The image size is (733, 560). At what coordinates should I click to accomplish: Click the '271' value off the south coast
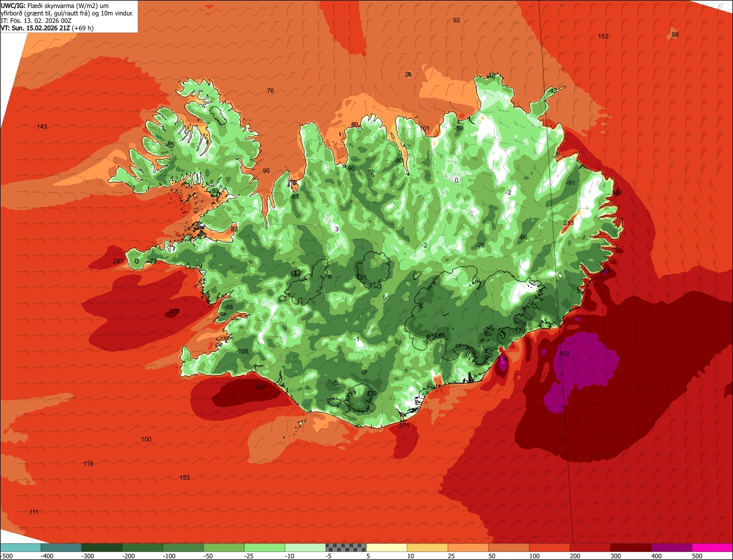(x=404, y=425)
